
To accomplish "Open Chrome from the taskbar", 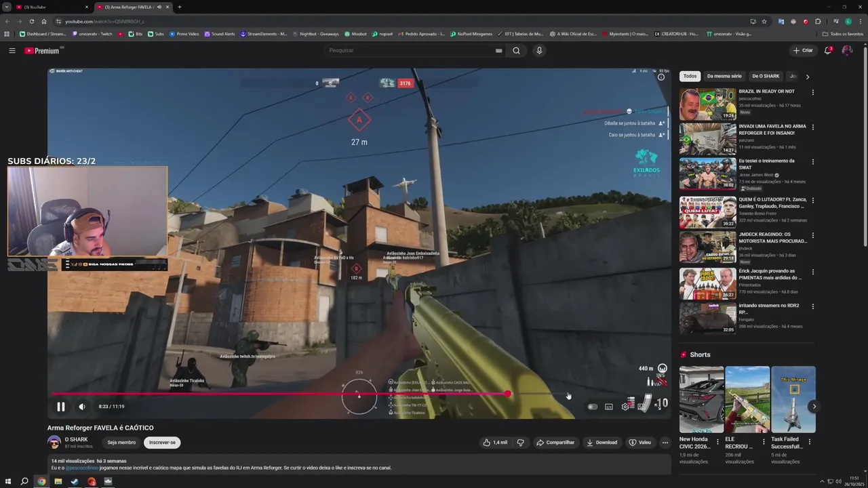I will tap(41, 482).
